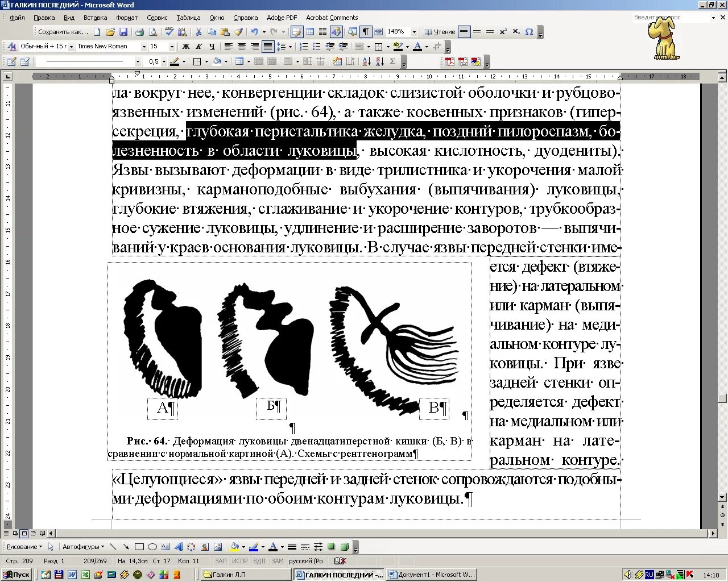728x582 pixels.
Task: Toggle show paragraph marks (¶)
Action: 366,32
